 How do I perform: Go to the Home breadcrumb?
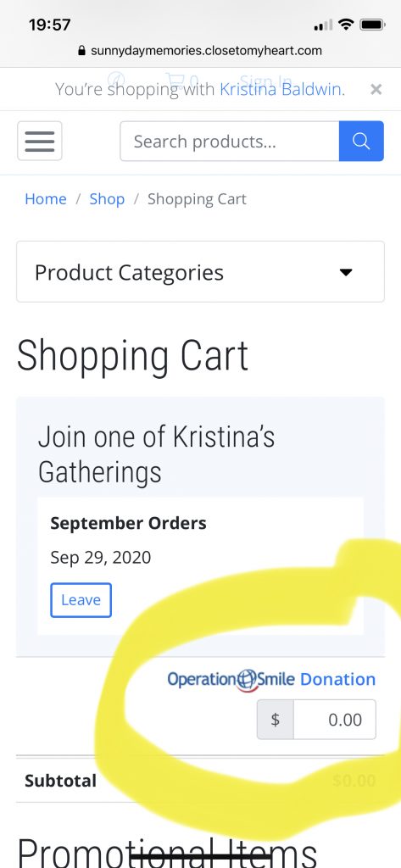click(46, 199)
